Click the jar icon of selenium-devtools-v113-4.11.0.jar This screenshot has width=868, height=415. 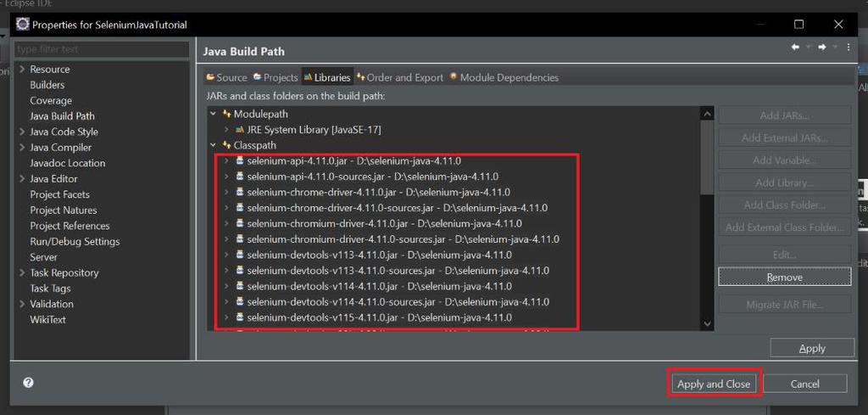click(x=240, y=255)
